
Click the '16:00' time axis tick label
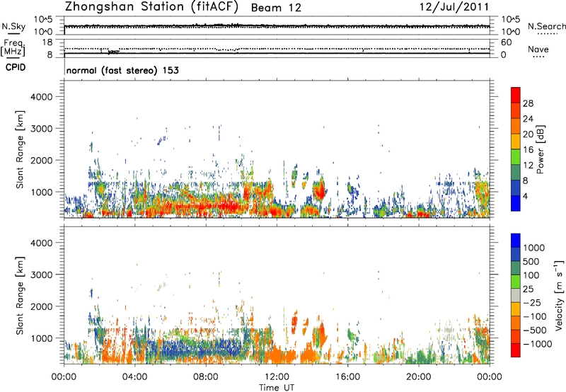tap(347, 377)
